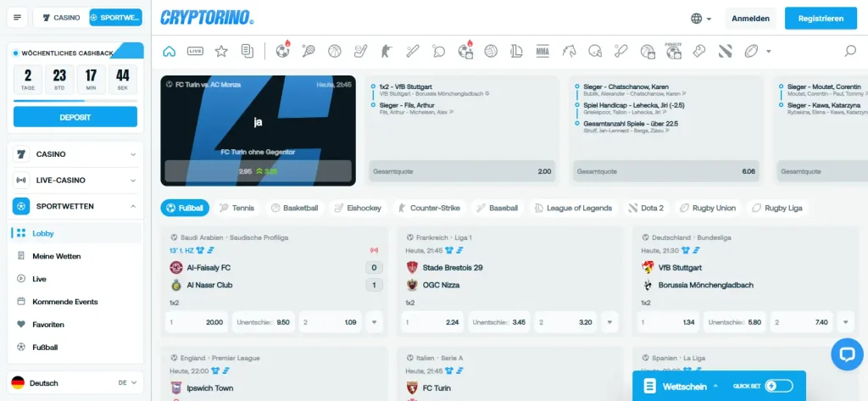Screen dimensions: 868x401
Task: Open the Deutsch language dropdown
Action: tap(75, 382)
